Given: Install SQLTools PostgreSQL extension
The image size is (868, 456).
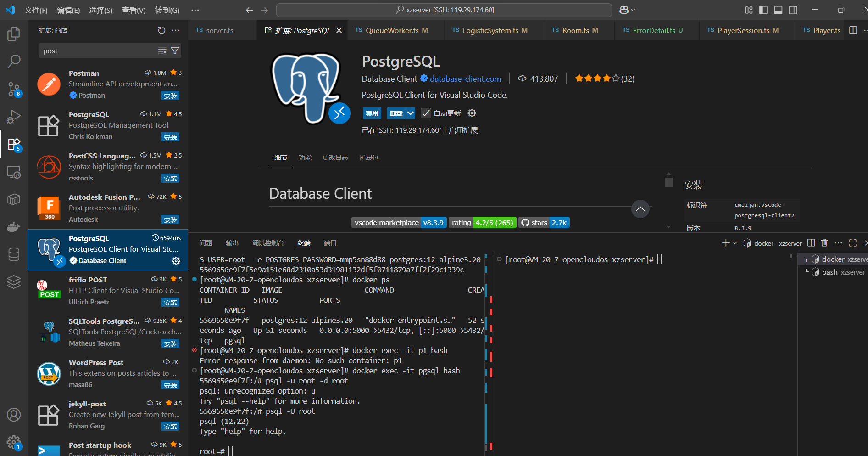Looking at the screenshot, I should pyautogui.click(x=170, y=343).
